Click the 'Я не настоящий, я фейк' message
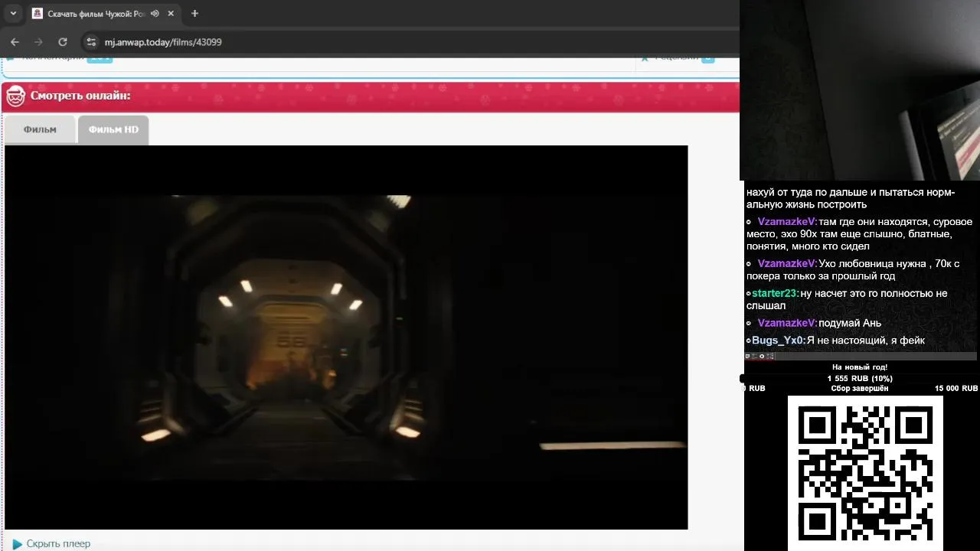Screen dimensions: 980x551 pos(866,341)
